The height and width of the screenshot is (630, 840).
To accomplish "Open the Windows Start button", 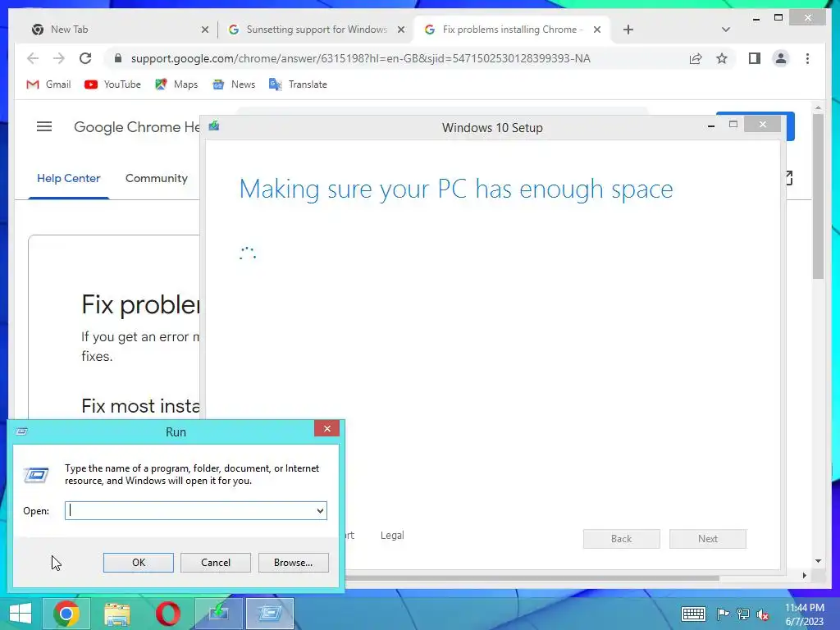I will click(x=21, y=614).
